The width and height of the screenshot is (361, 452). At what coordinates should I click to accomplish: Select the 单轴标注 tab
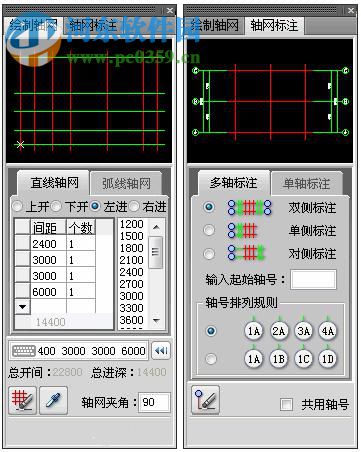click(306, 183)
